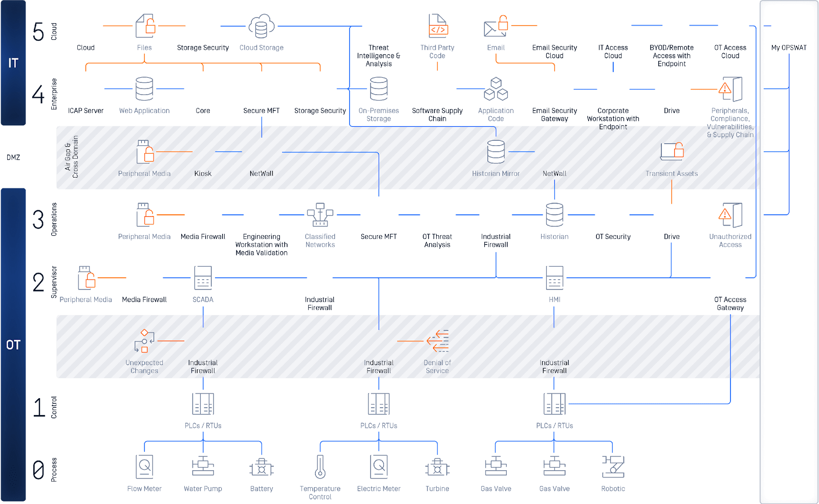Select the OT Access Gateway label

(x=730, y=303)
